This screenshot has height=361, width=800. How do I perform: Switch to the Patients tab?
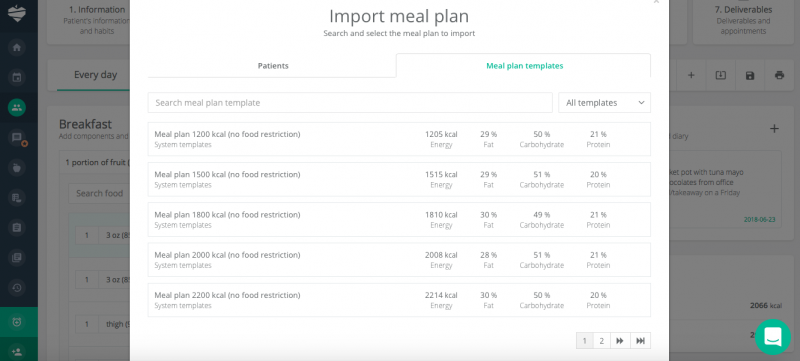[x=273, y=66]
